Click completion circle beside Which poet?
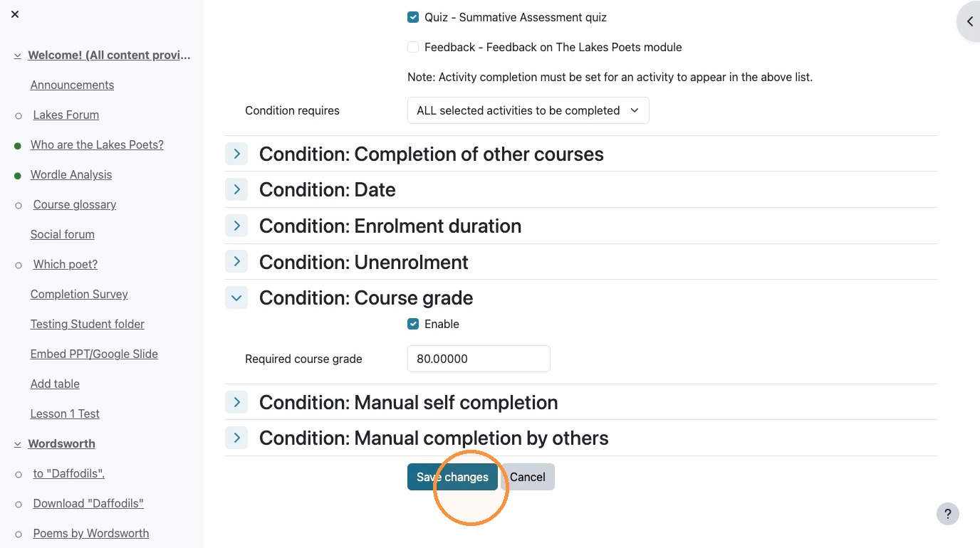 [19, 265]
